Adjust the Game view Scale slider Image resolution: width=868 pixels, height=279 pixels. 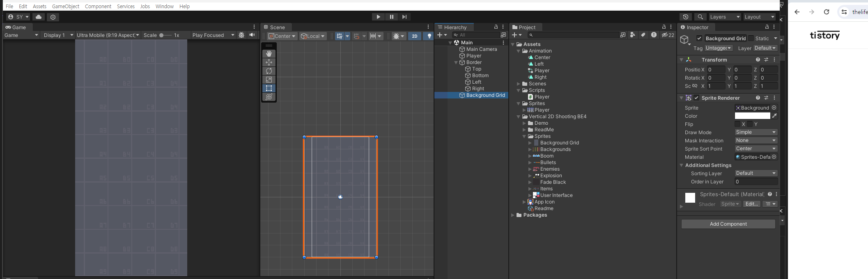pos(165,35)
